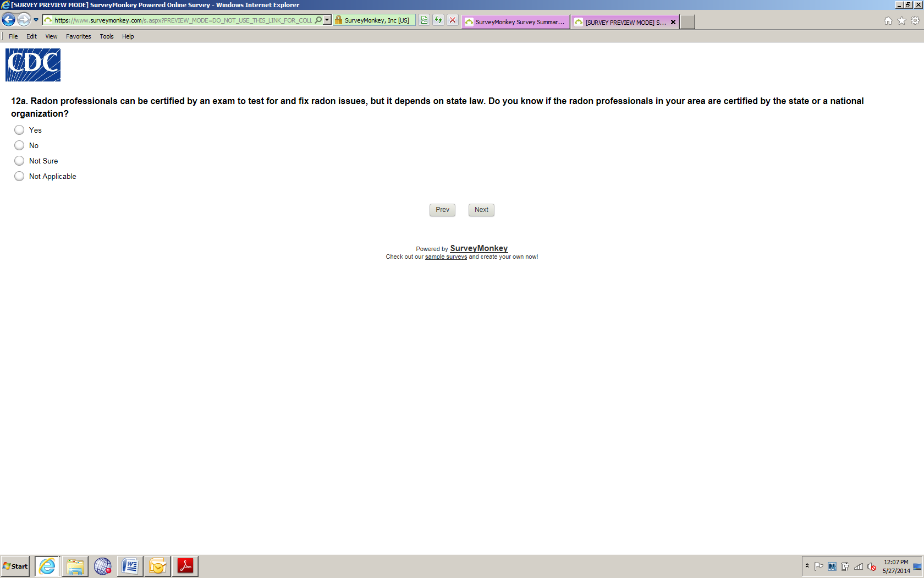Screen dimensions: 924x578
Task: Open the File menu
Action: tap(13, 36)
